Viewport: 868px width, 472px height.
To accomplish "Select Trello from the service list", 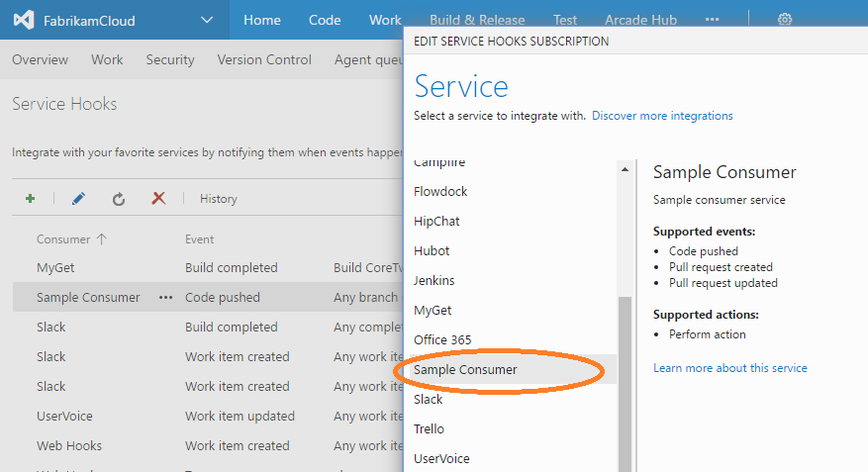I will coord(429,428).
